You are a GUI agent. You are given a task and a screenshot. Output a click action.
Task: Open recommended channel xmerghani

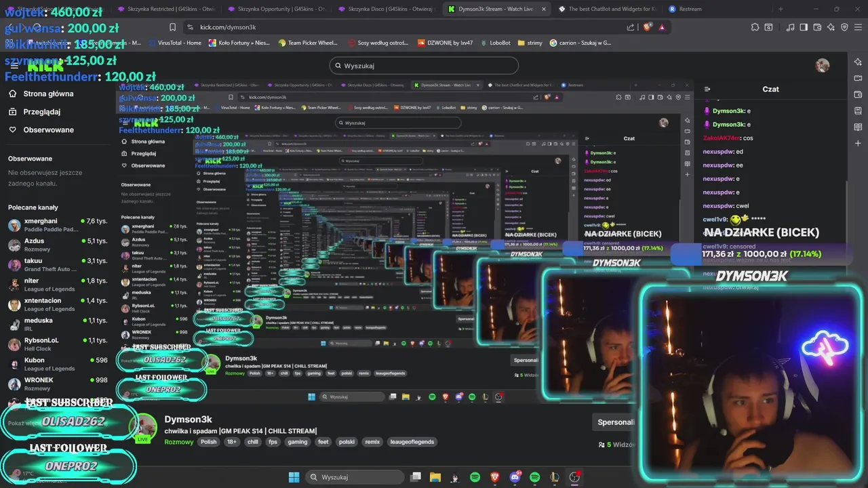click(58, 225)
